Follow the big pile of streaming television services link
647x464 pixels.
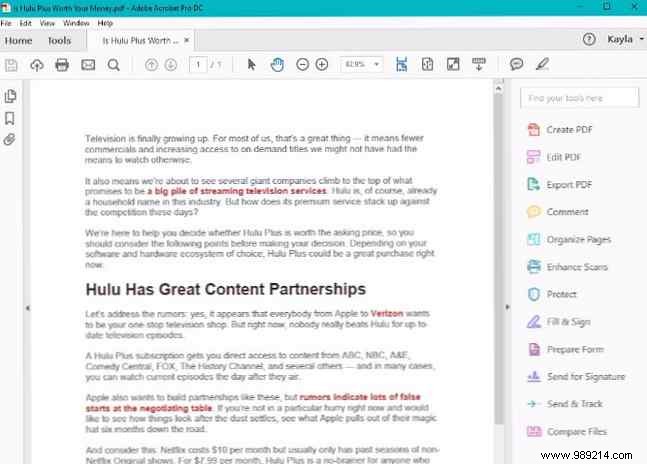tap(237, 191)
